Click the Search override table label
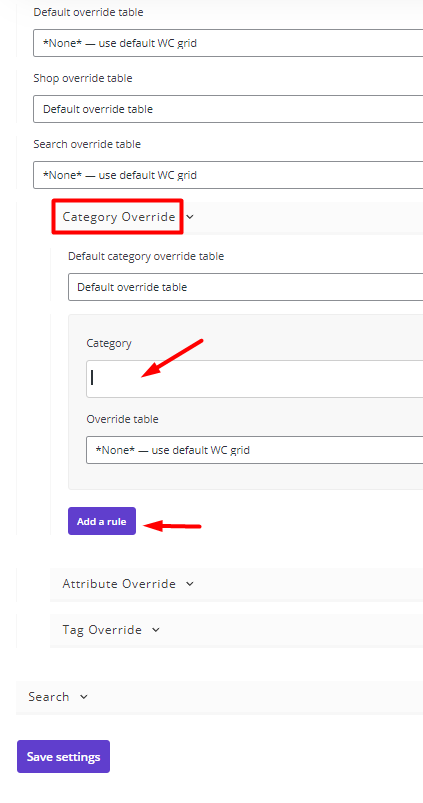Screen dimensions: 423x803 [x=87, y=144]
